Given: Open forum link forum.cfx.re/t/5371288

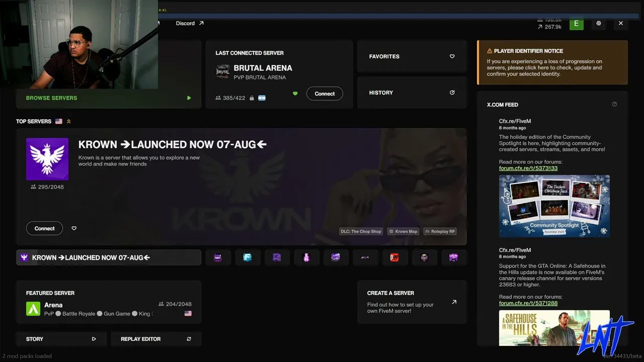Looking at the screenshot, I should tap(528, 303).
